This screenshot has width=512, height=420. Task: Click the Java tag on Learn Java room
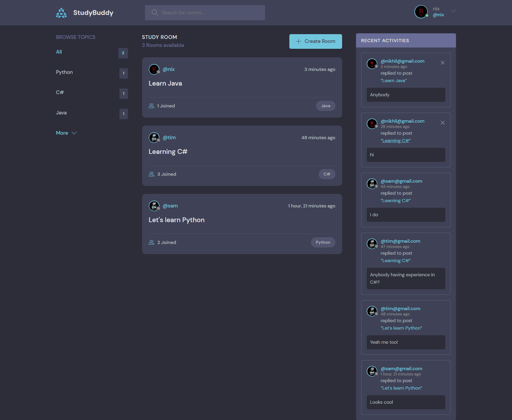(325, 106)
